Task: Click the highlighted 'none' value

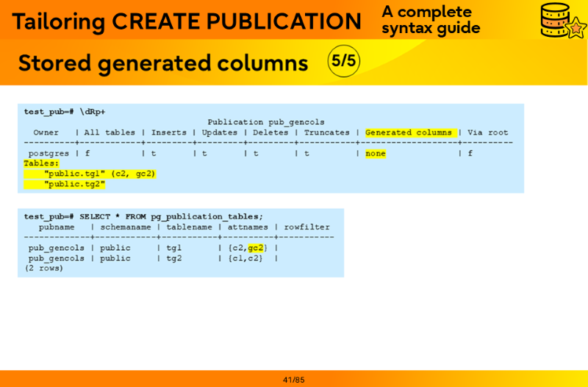Action: pyautogui.click(x=375, y=154)
